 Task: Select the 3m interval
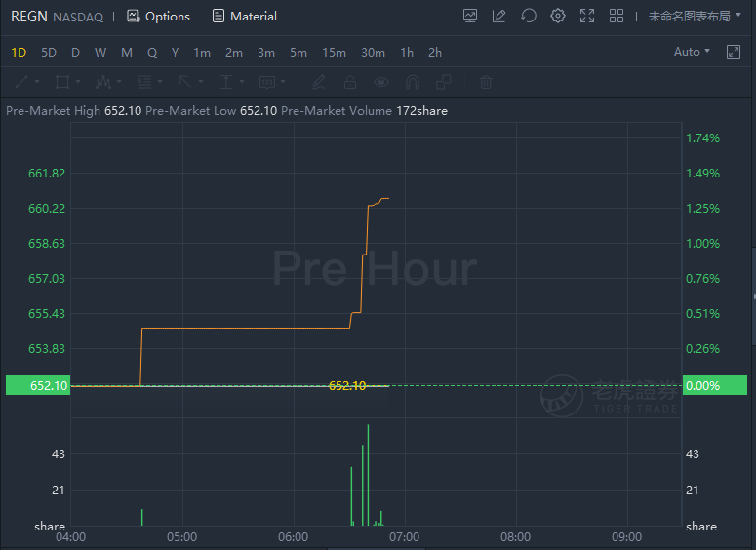tap(266, 52)
